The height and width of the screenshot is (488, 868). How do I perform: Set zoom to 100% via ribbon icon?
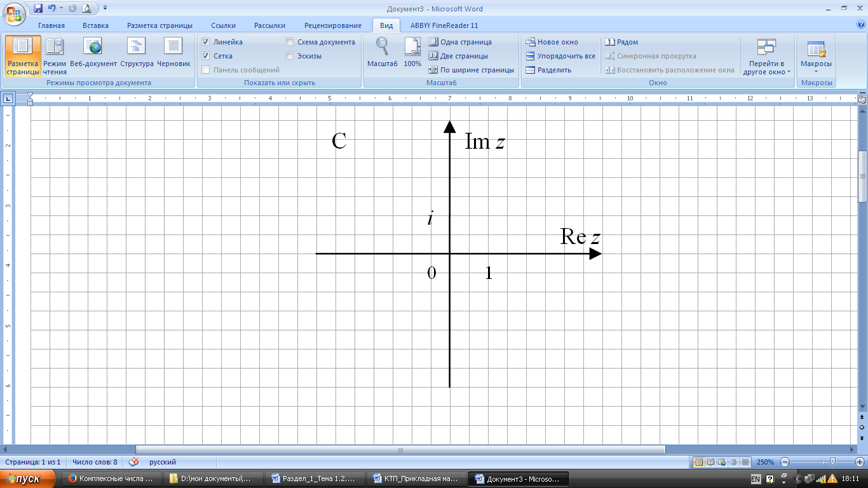[x=412, y=51]
